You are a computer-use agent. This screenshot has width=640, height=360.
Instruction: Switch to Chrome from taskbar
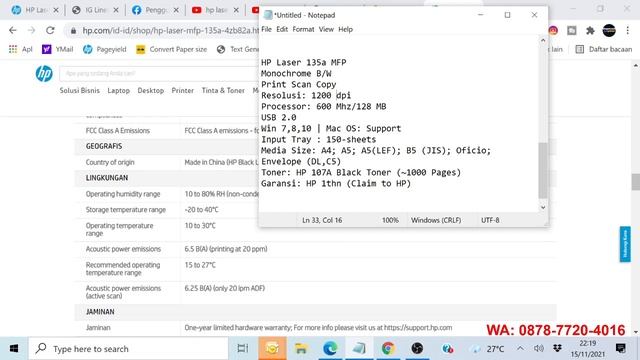[x=388, y=349]
